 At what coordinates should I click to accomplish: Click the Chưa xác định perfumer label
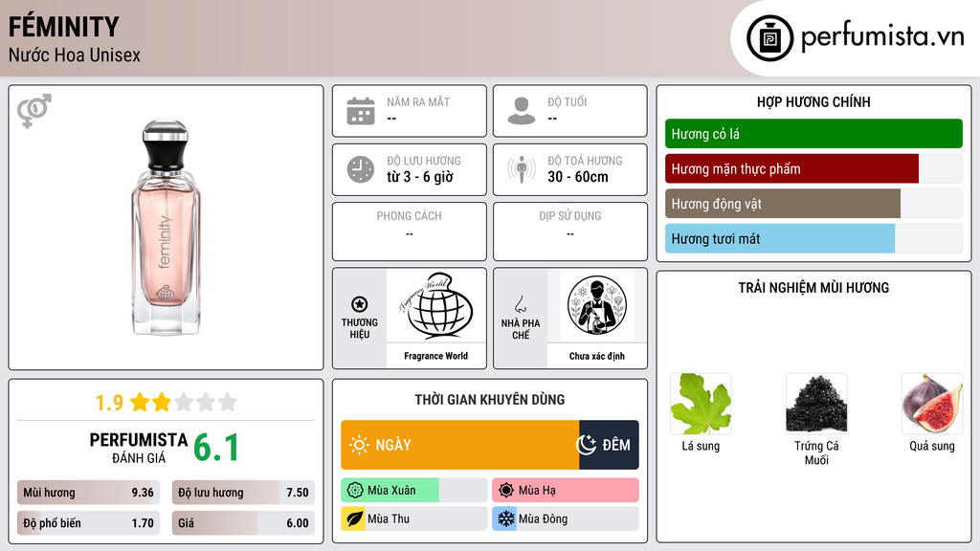point(596,356)
